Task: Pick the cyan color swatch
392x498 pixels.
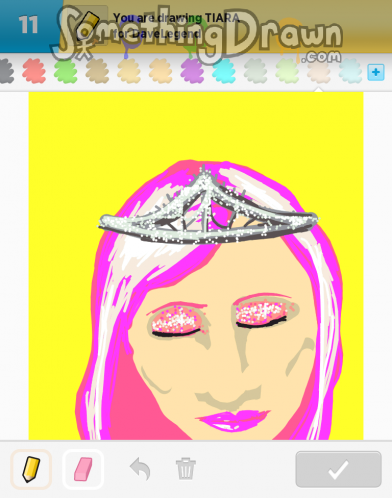Action: [224, 71]
